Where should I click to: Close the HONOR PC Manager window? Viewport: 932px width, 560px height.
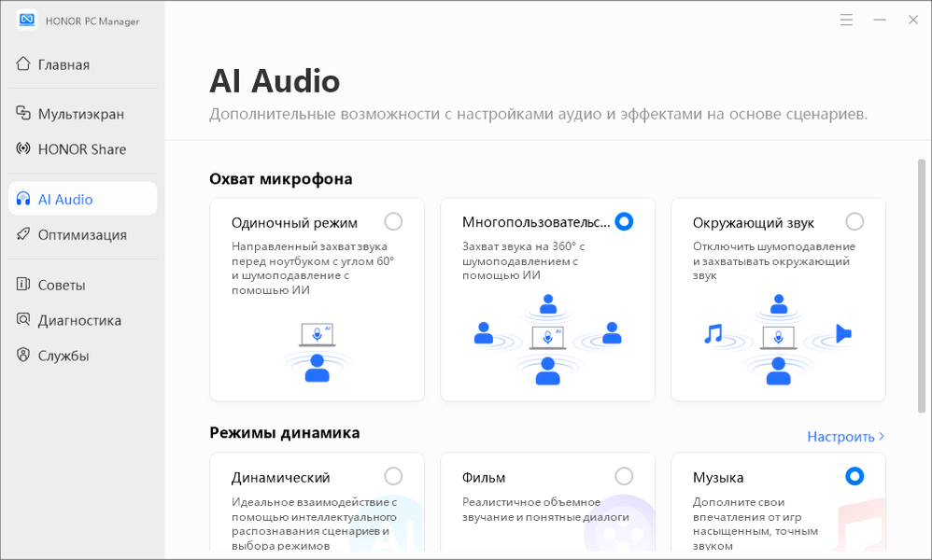(x=913, y=21)
